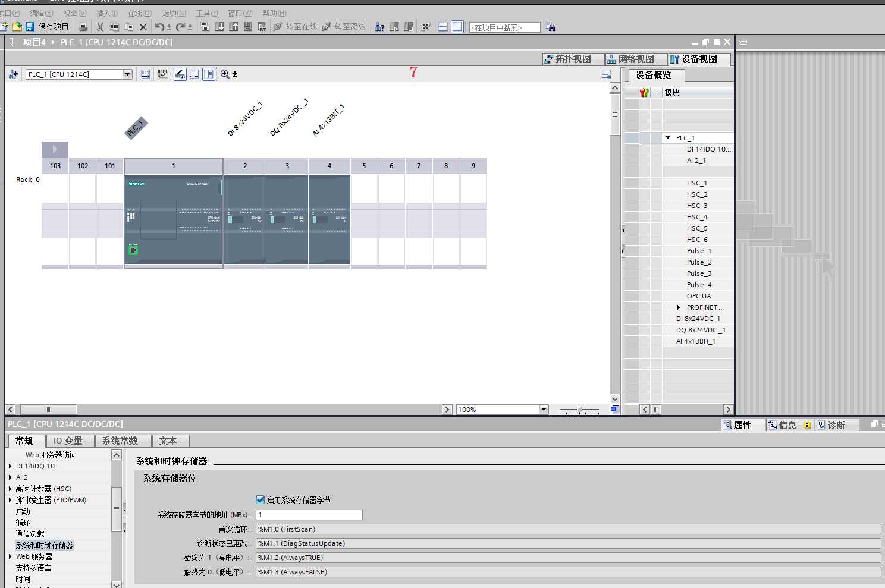Expand the PROFINET entry in device overview
The width and height of the screenshot is (885, 588).
[x=679, y=307]
